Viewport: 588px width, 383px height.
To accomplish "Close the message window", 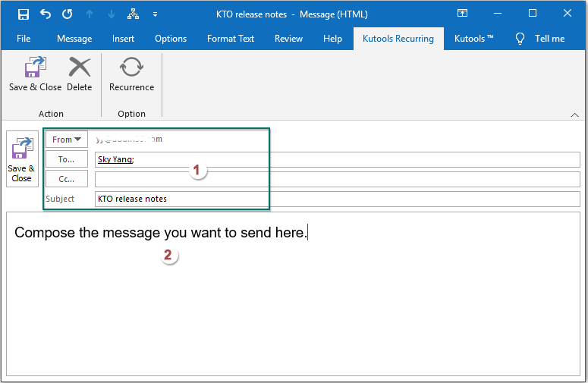I will point(568,14).
